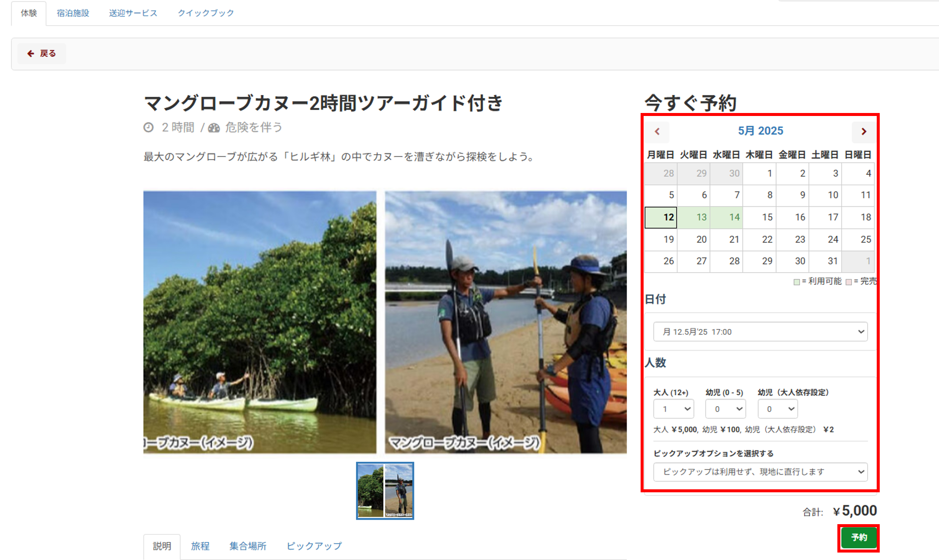Open the 大人 (12+) quantity dropdown
Image resolution: width=939 pixels, height=560 pixels.
point(673,409)
